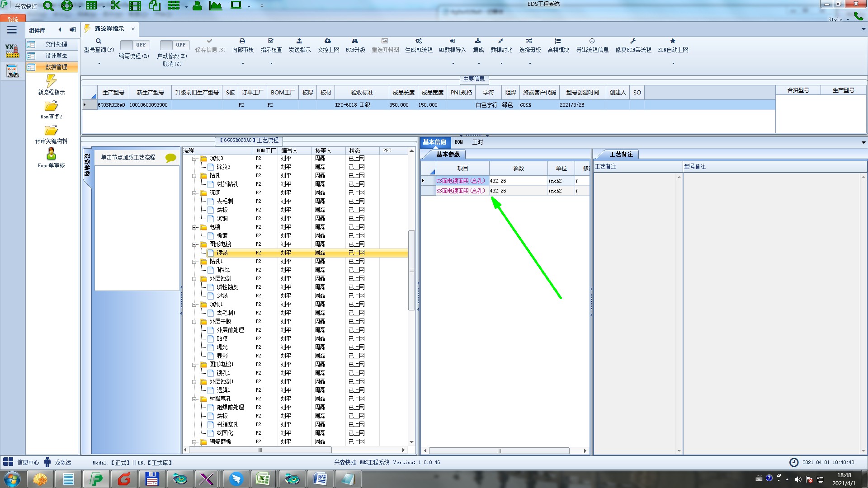Select the 工艺备注 sub-tab

point(621,154)
